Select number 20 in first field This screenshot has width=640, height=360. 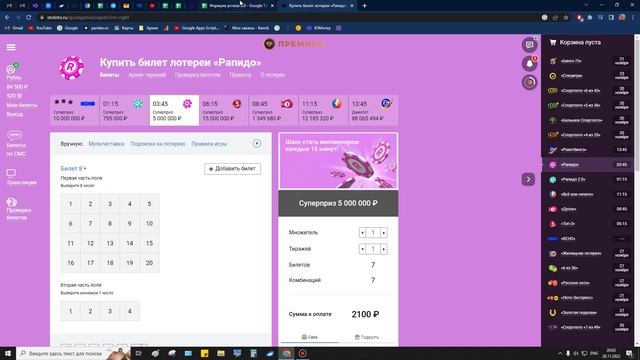[149, 263]
